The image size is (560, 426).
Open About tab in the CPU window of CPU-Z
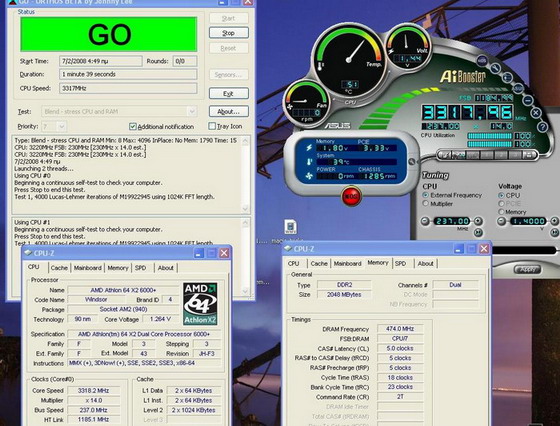(x=166, y=268)
